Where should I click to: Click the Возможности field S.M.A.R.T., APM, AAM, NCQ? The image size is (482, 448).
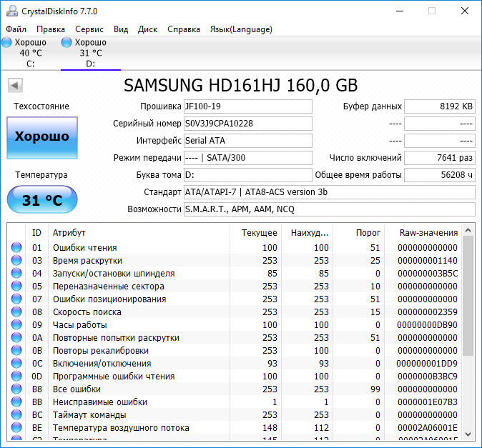[x=330, y=209]
